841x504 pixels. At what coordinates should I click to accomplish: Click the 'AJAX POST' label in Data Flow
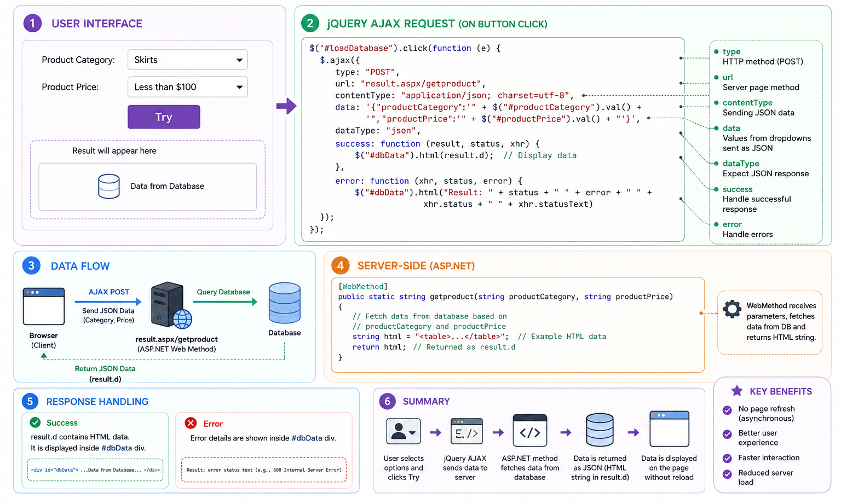pyautogui.click(x=109, y=292)
